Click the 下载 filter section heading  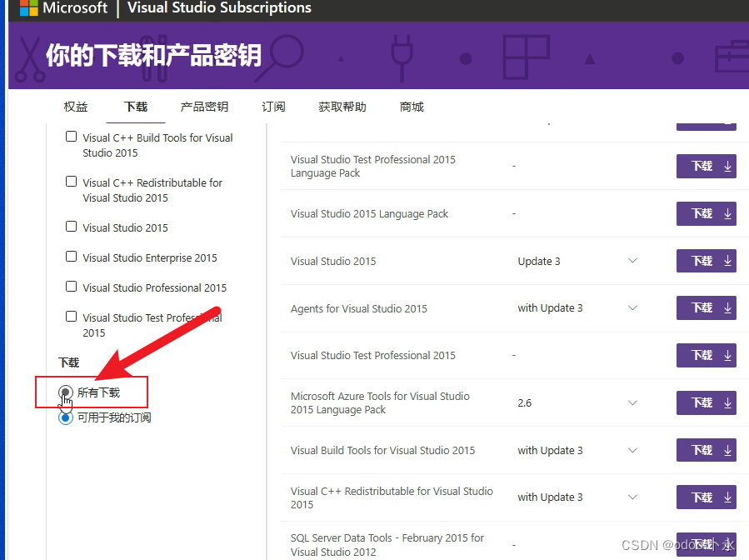pos(69,362)
